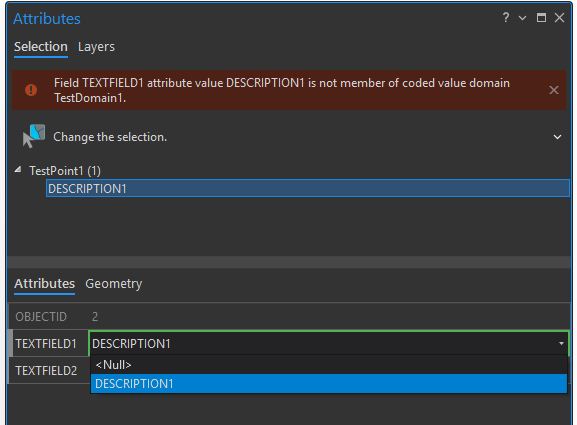Open the Geometry tab
The width and height of the screenshot is (577, 425).
point(113,284)
